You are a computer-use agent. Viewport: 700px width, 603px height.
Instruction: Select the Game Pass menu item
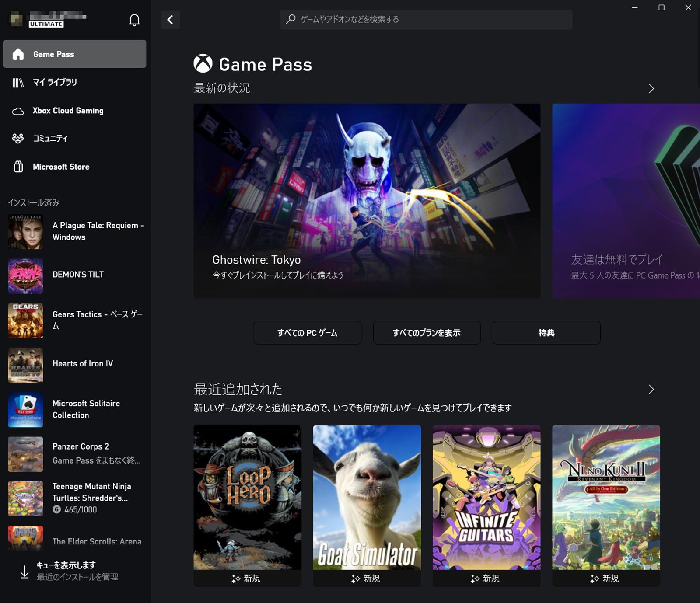tap(75, 54)
